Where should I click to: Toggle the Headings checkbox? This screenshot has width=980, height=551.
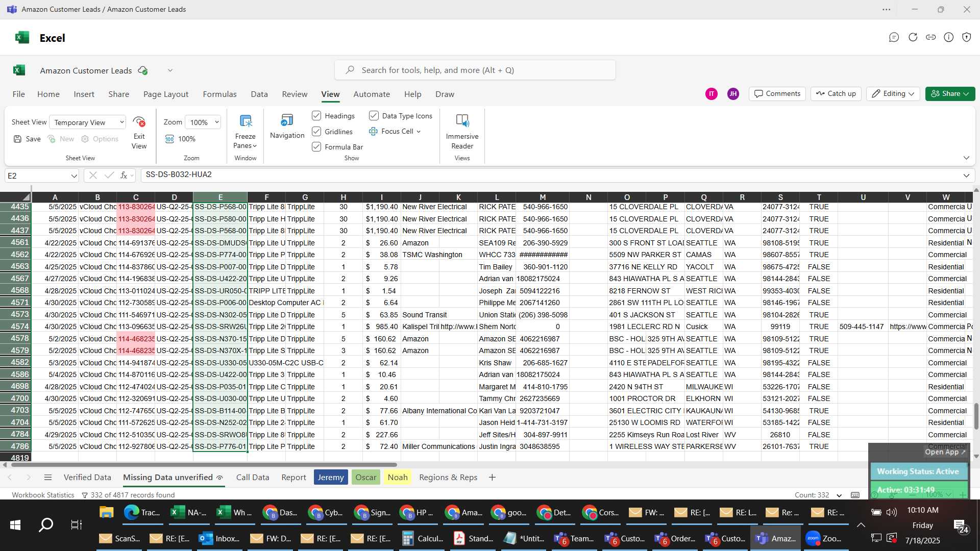[x=316, y=116]
